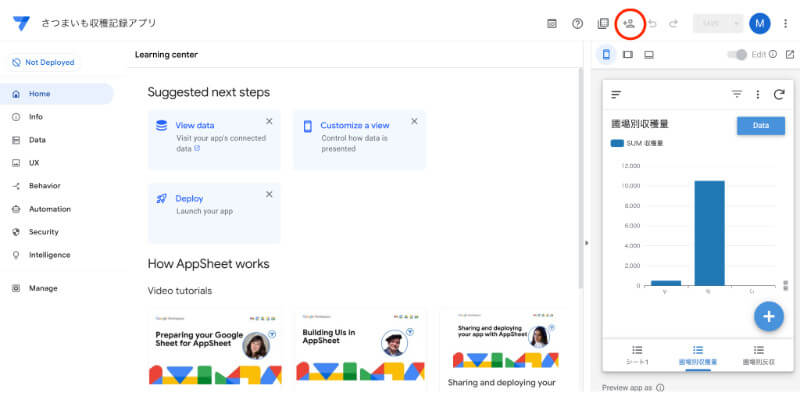Open the help question mark icon
Viewport: 800px width, 400px height.
(x=577, y=24)
